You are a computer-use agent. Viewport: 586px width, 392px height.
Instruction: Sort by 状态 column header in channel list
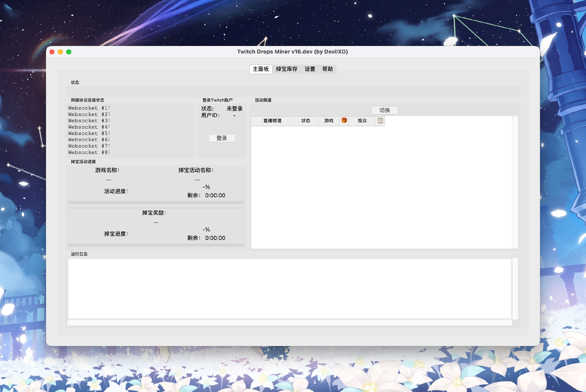(306, 121)
